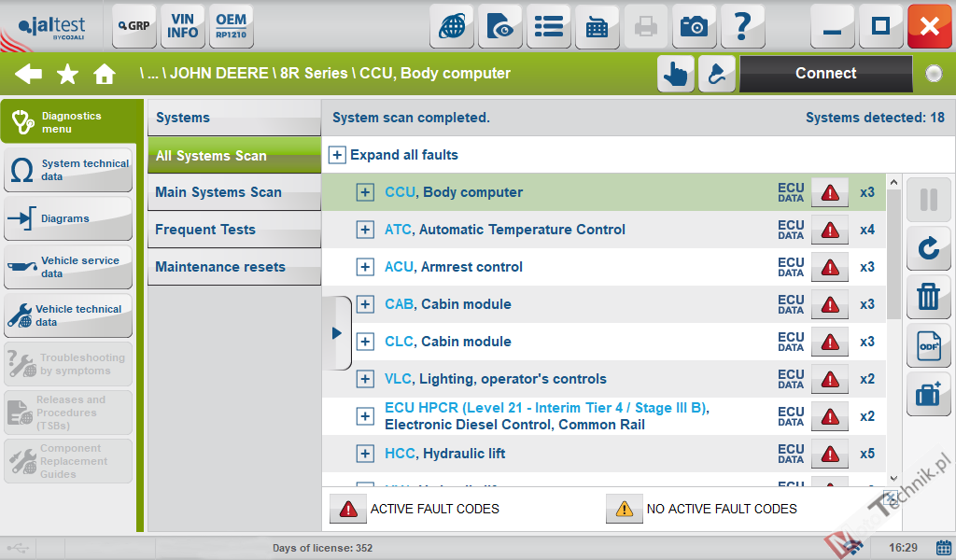
Task: Expand CLC Cabin module faults
Action: [x=365, y=342]
